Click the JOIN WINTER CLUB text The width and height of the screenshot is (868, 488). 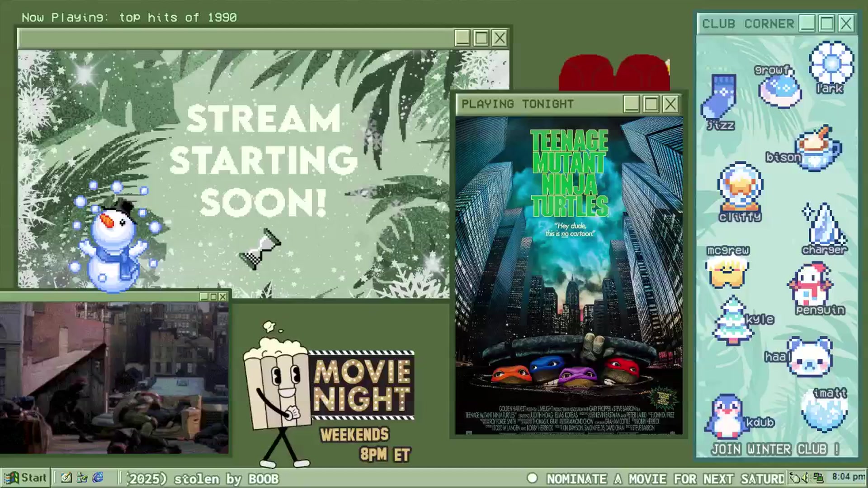775,449
